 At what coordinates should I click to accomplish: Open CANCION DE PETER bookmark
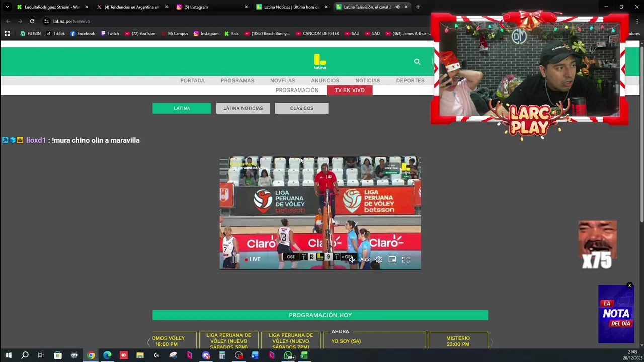pos(317,34)
